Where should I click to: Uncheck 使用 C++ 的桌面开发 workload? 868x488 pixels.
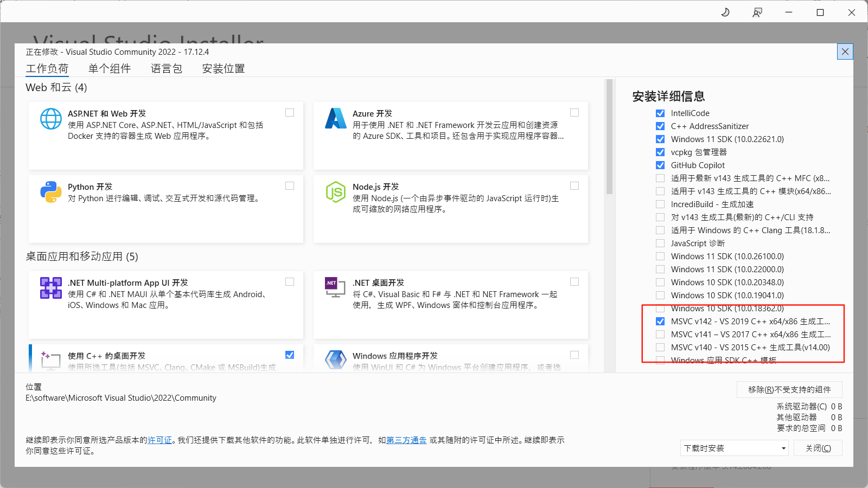[x=290, y=355]
